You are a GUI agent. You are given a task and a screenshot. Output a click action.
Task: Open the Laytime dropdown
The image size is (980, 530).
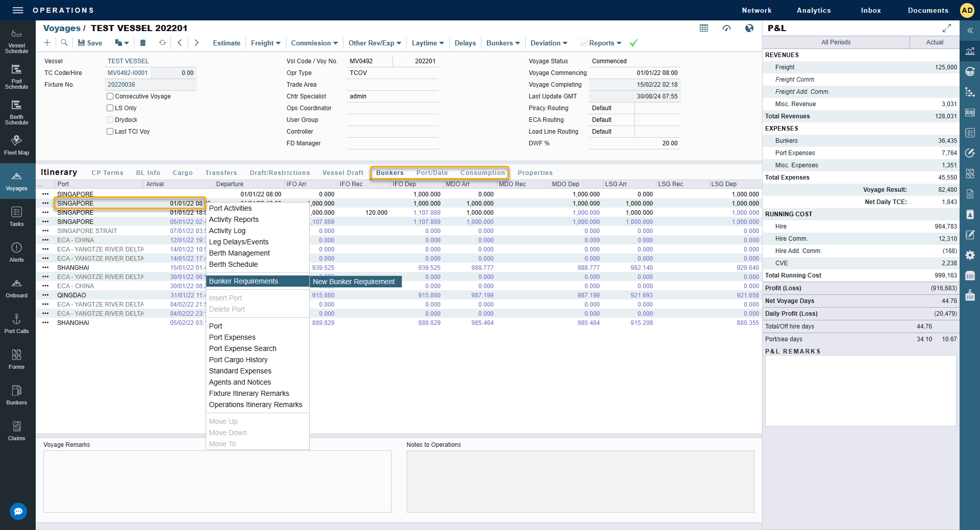click(428, 43)
